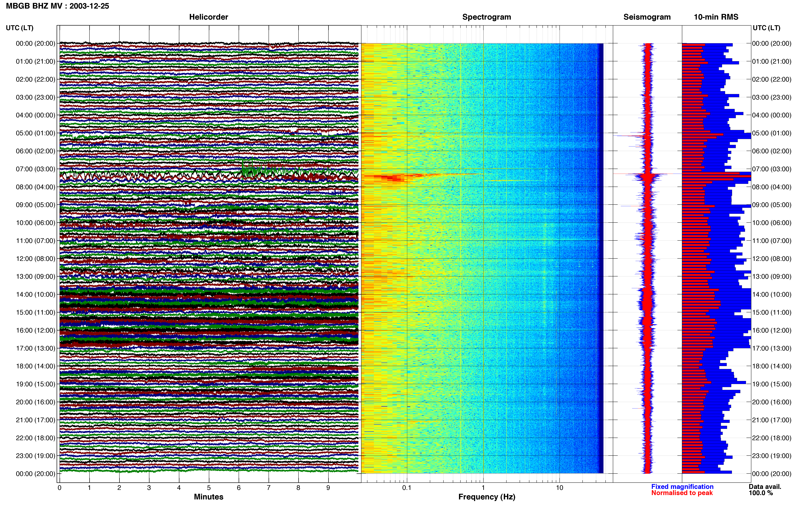Click the left 02:00 (22:00) time label
812x508 pixels.
pyautogui.click(x=36, y=79)
